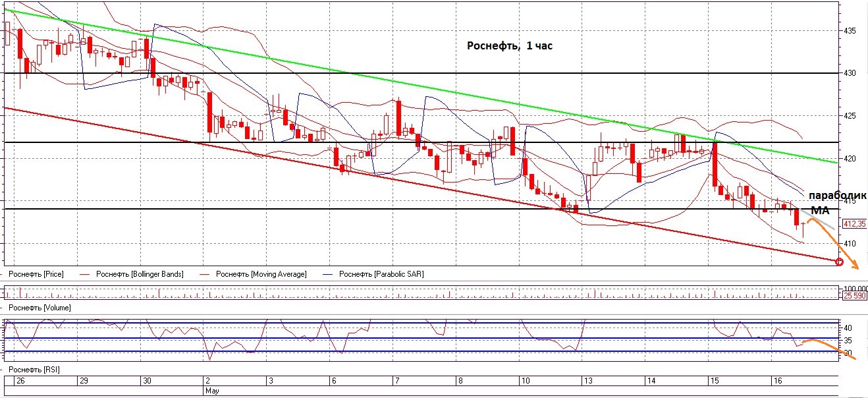This screenshot has width=868, height=398.
Task: Click the 410 value on price axis
Action: [850, 244]
